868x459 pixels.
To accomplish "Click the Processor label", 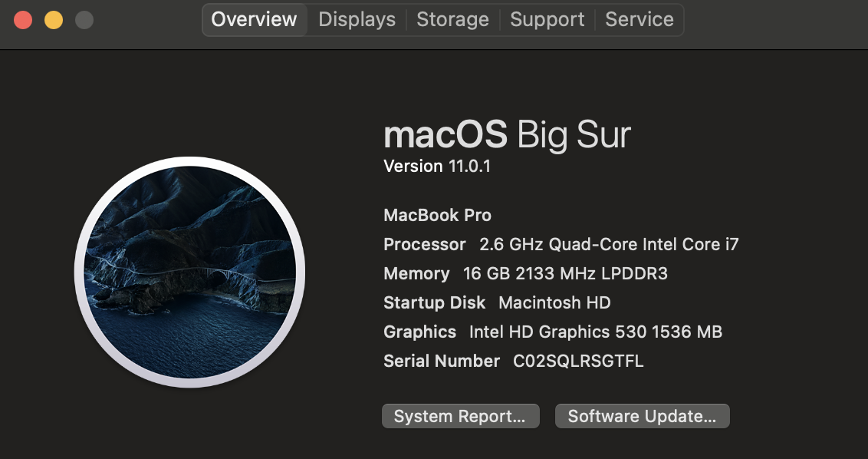I will click(x=424, y=244).
